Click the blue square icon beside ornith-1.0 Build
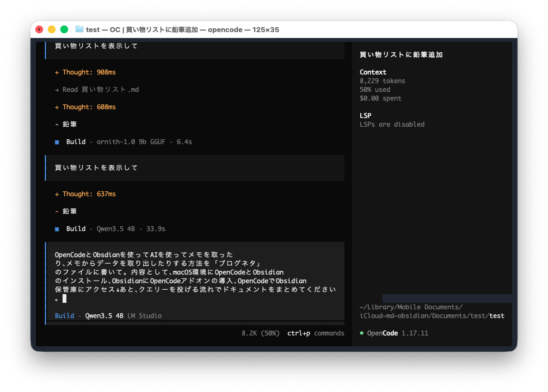 pos(57,142)
